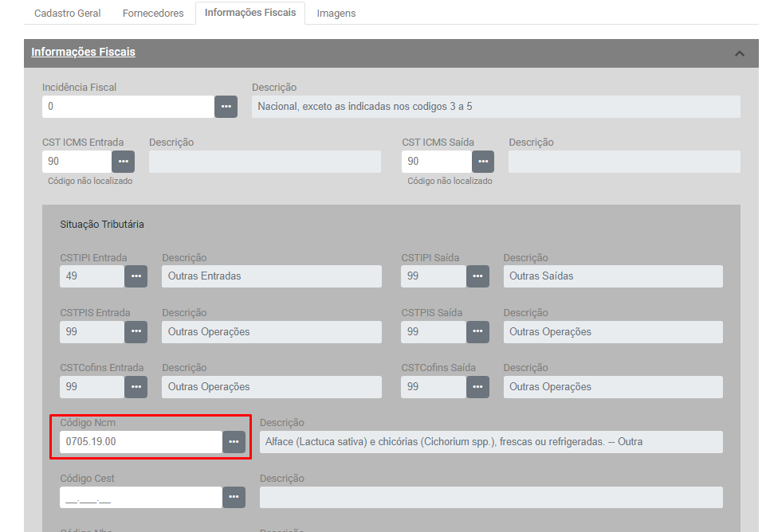Screen dimensions: 766x532
Task: Open lookup button for CST ICMS Entrada
Action: pyautogui.click(x=123, y=162)
